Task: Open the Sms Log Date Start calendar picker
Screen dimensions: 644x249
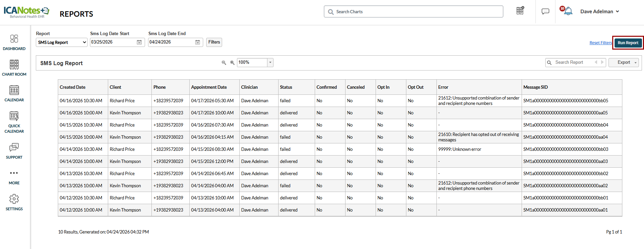Action: point(139,42)
